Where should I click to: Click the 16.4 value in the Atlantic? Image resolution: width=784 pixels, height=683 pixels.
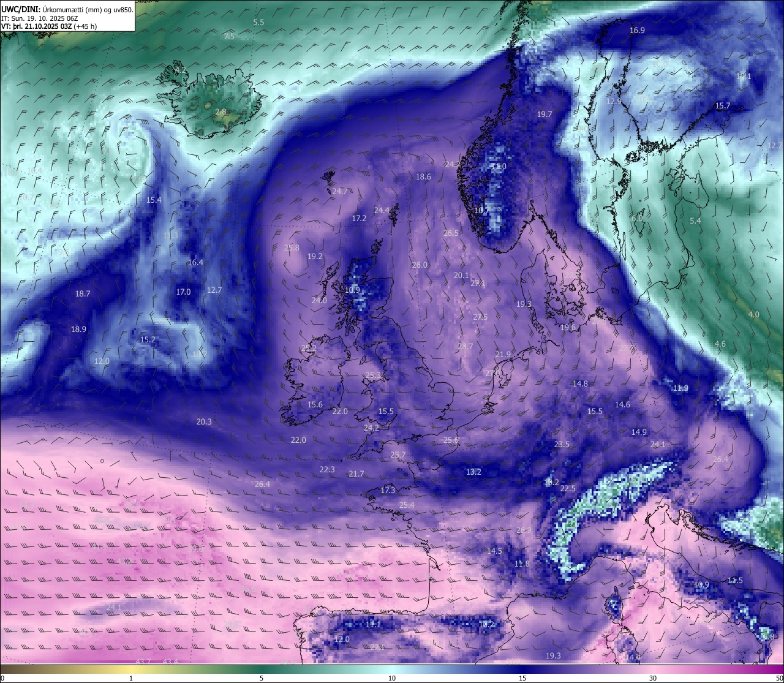(x=195, y=262)
